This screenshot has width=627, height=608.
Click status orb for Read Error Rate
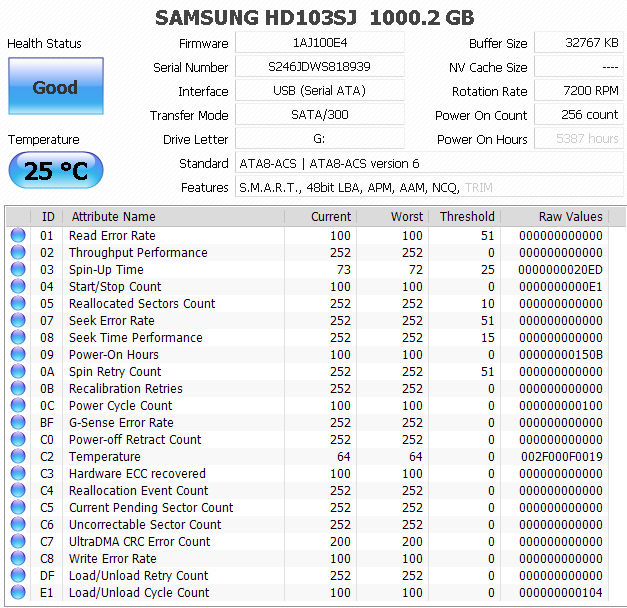point(18,235)
